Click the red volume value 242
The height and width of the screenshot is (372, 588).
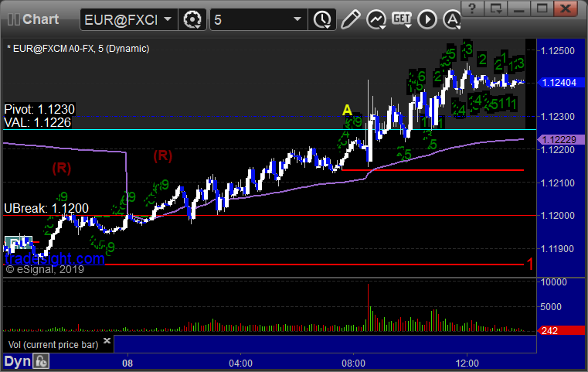561,331
